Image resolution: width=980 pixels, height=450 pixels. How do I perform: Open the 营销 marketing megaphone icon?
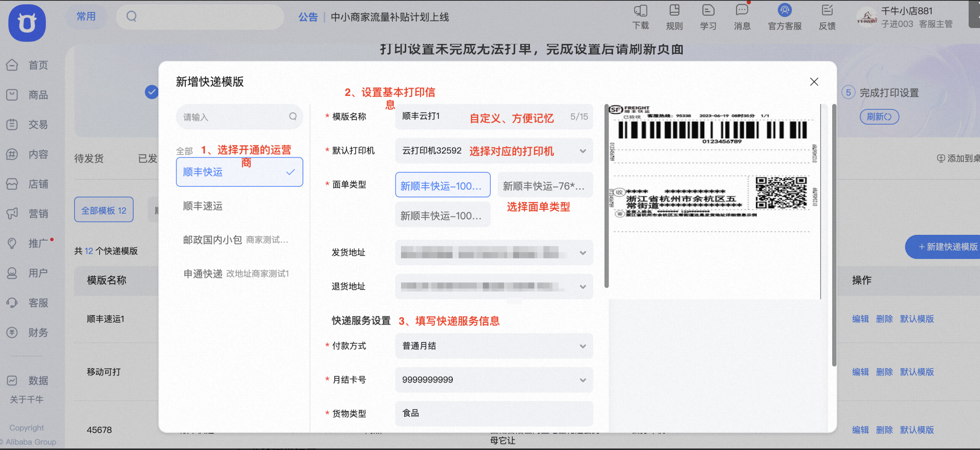pyautogui.click(x=12, y=213)
